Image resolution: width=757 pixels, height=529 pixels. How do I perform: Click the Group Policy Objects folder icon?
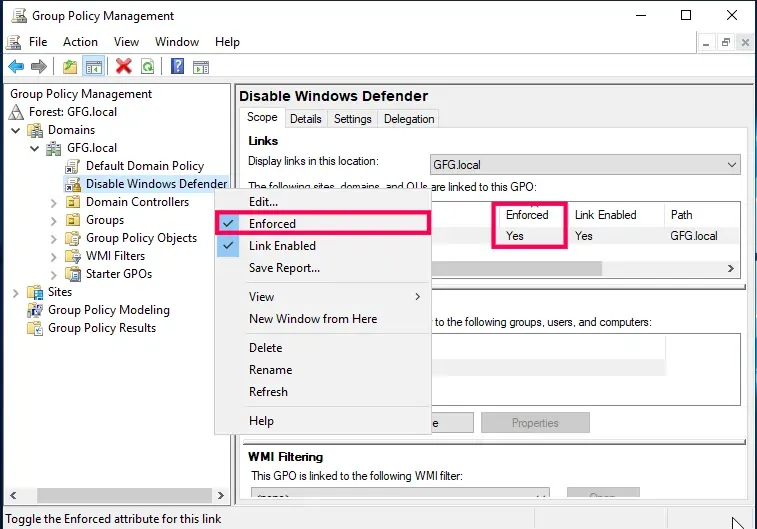pyautogui.click(x=73, y=238)
